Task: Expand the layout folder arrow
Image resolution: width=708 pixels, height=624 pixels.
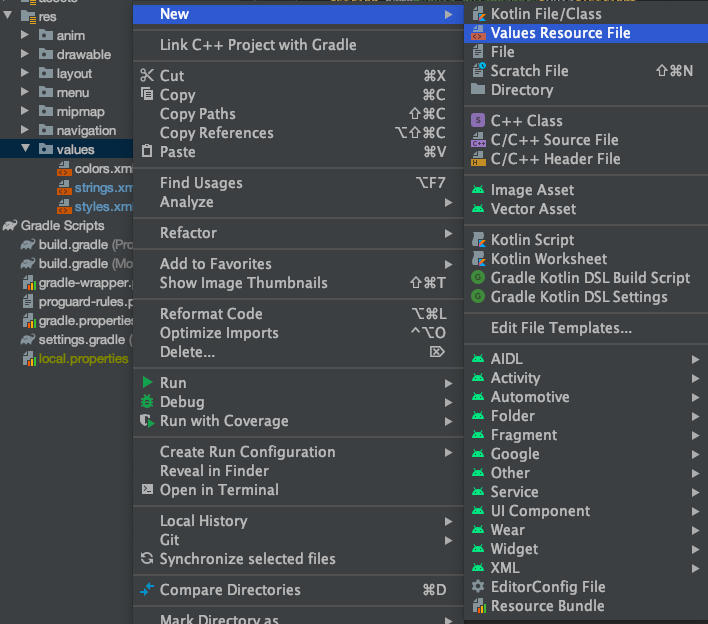Action: pos(25,73)
